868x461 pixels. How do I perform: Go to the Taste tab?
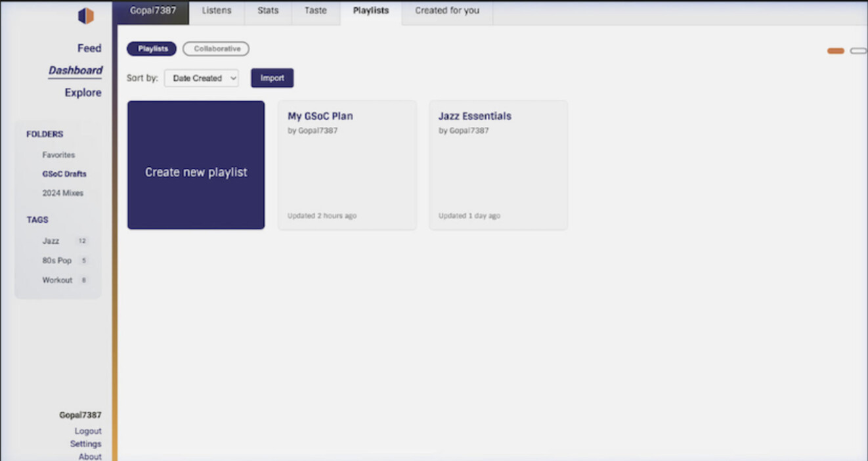coord(315,11)
